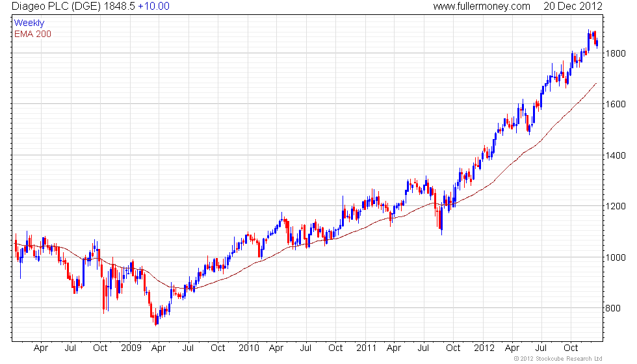The width and height of the screenshot is (637, 364).
Task: Click the price value 1848.5
Action: click(x=120, y=6)
